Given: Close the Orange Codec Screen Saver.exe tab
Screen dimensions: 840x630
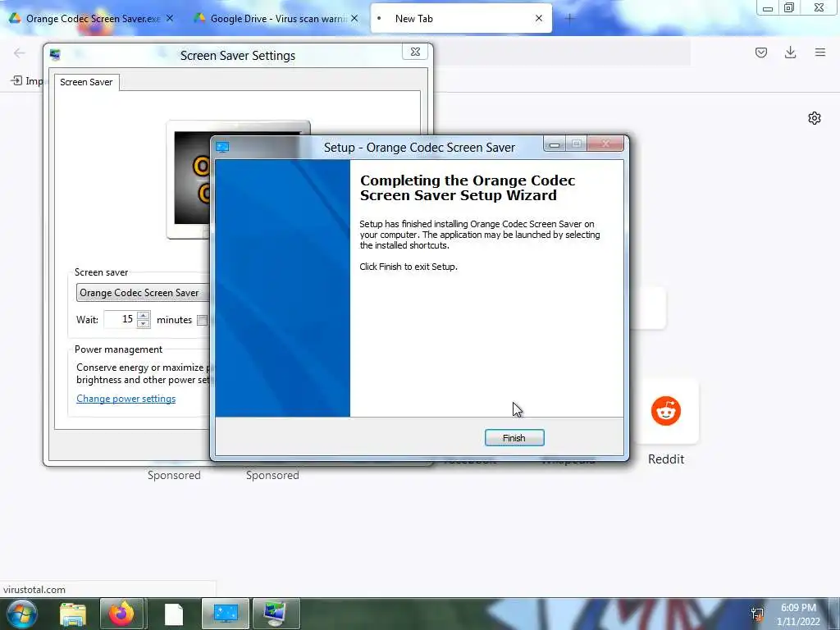Looking at the screenshot, I should [170, 18].
